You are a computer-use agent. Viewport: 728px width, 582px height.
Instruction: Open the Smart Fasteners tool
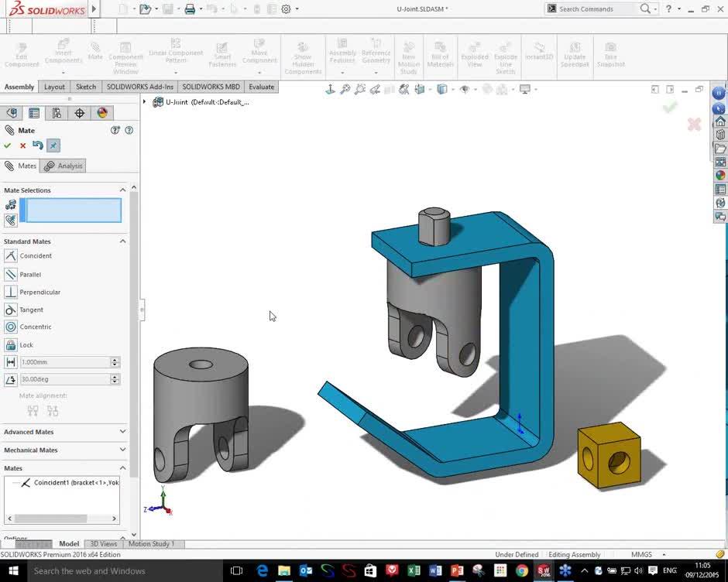pos(222,53)
